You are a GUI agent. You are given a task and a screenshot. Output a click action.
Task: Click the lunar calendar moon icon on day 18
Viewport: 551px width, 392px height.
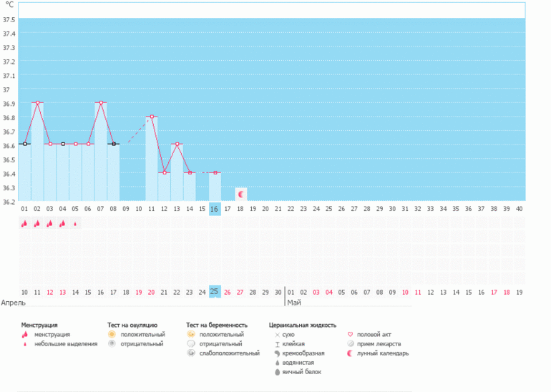click(241, 194)
